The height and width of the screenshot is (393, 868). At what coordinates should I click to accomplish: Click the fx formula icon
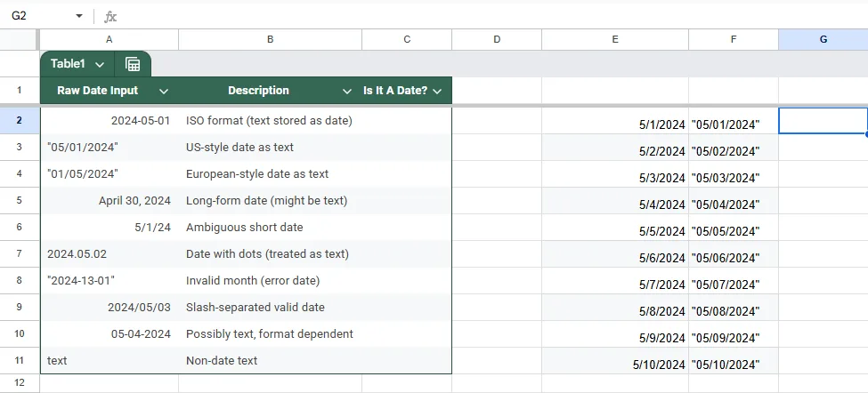[x=110, y=17]
